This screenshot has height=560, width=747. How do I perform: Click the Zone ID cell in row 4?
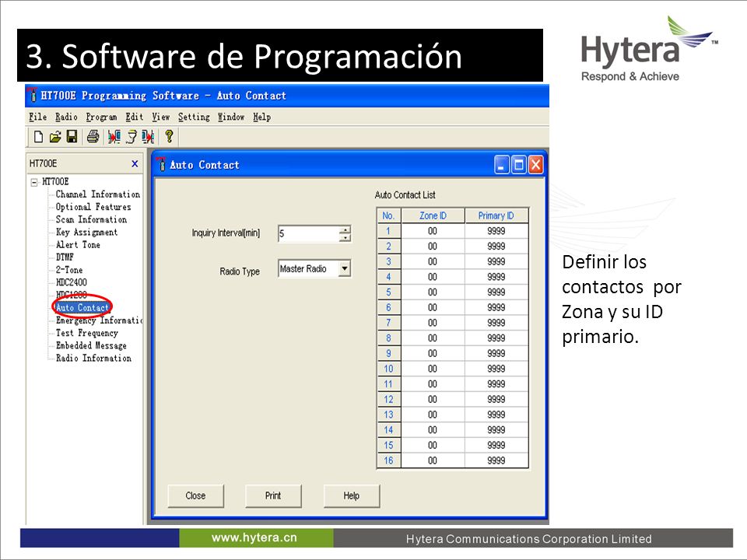point(433,277)
